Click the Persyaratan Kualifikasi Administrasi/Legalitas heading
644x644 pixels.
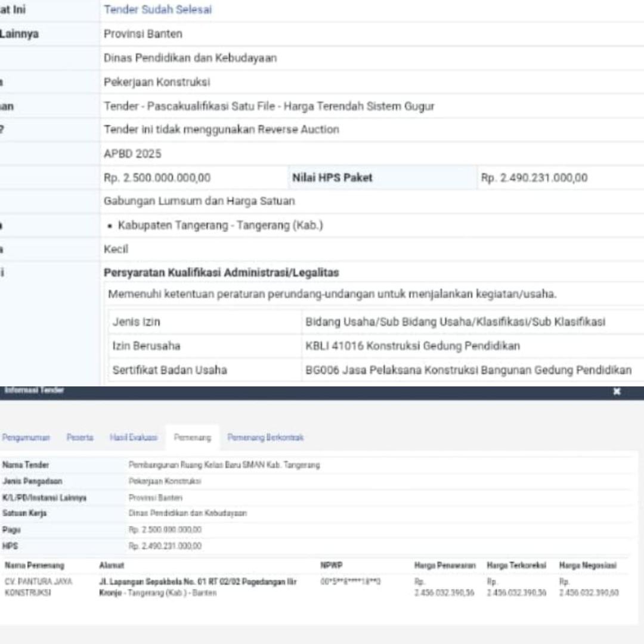(221, 273)
